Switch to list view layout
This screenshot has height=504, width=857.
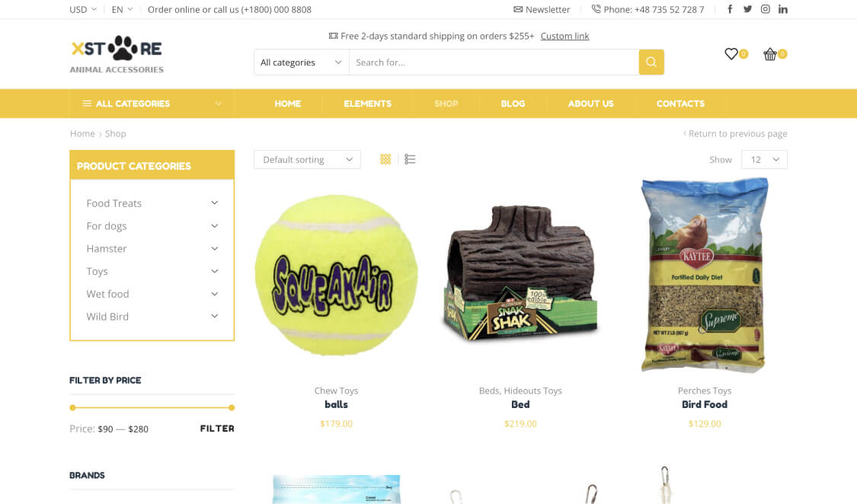pyautogui.click(x=410, y=159)
